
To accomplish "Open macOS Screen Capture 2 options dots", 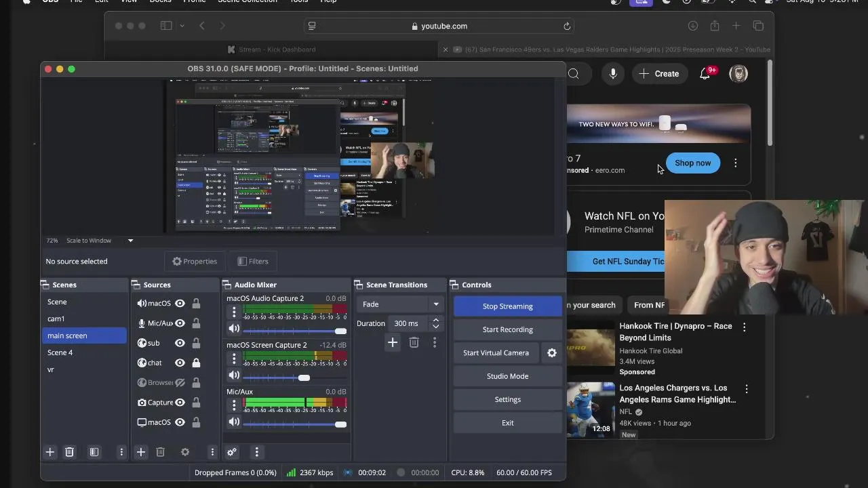I will pos(234,359).
